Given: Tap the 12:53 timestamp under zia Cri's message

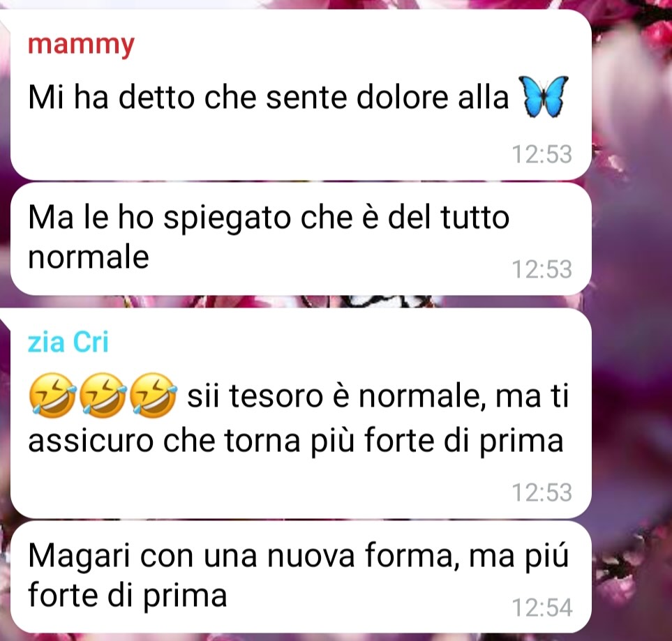Looking at the screenshot, I should tap(542, 492).
